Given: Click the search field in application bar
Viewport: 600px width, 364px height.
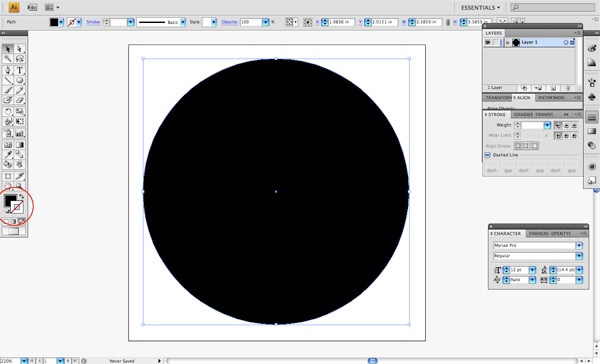Looking at the screenshot, I should 553,7.
